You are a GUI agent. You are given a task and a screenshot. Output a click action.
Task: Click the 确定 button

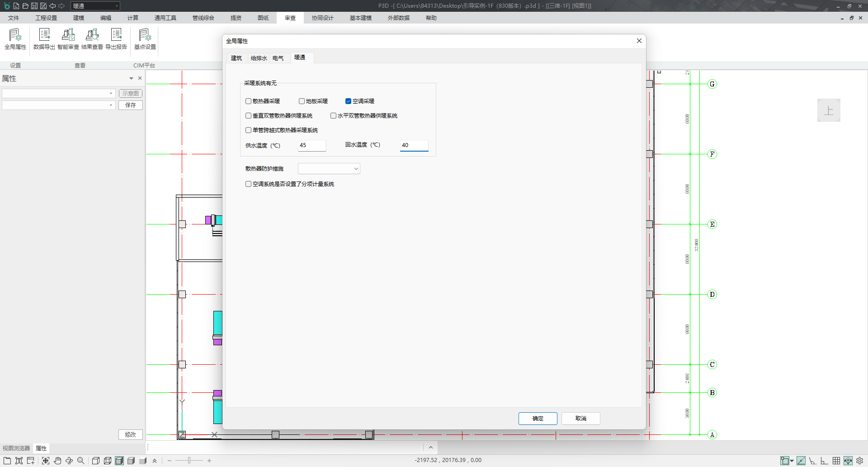[x=538, y=419]
